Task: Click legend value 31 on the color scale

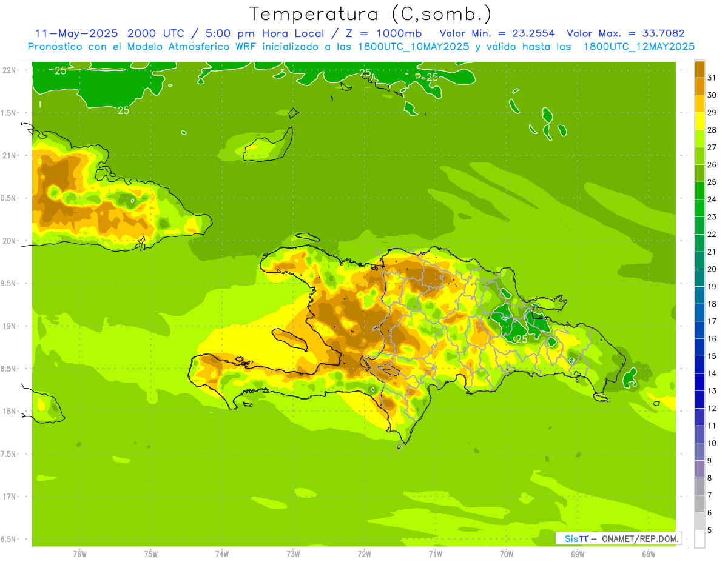Action: pos(712,78)
